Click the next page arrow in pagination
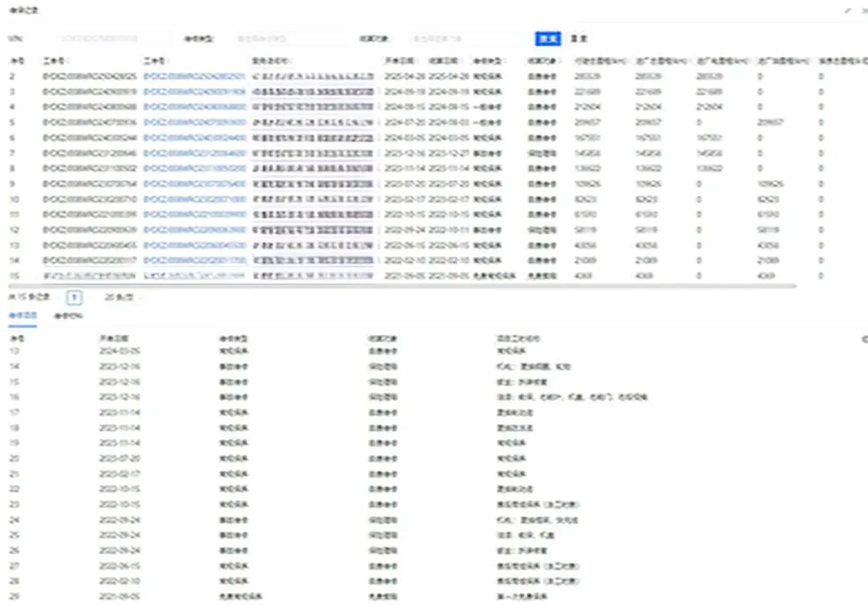Screen dimensions: 868x605 [90, 297]
